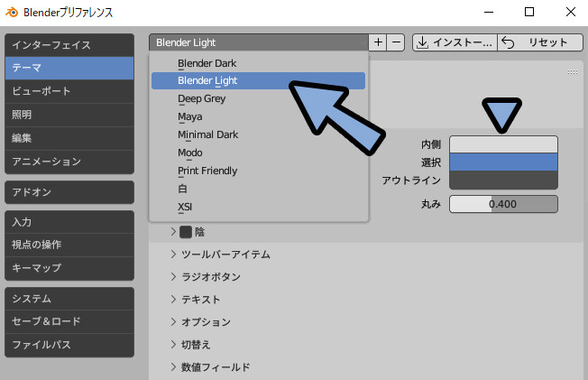The width and height of the screenshot is (588, 380).
Task: Open 視点の操作 preferences tab
Action: click(69, 245)
